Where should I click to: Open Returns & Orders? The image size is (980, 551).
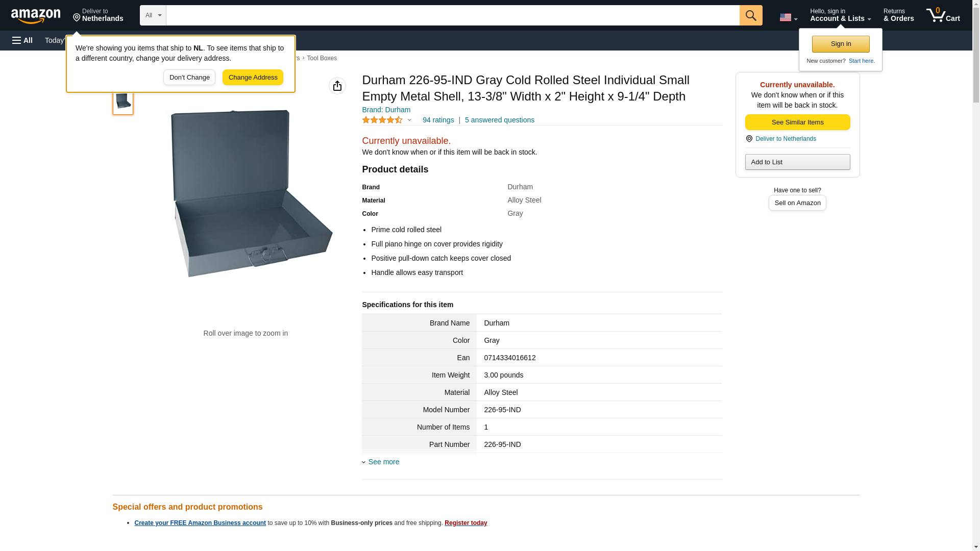coord(898,15)
